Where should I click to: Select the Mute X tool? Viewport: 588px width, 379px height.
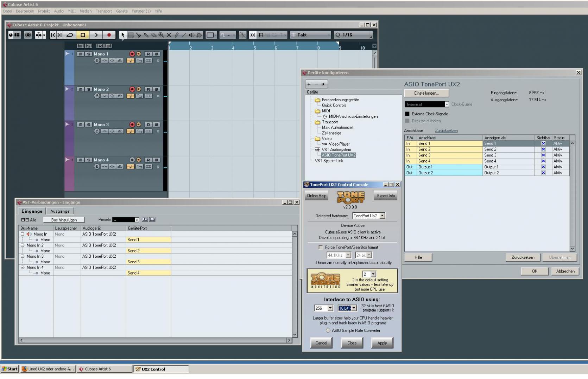pyautogui.click(x=169, y=35)
